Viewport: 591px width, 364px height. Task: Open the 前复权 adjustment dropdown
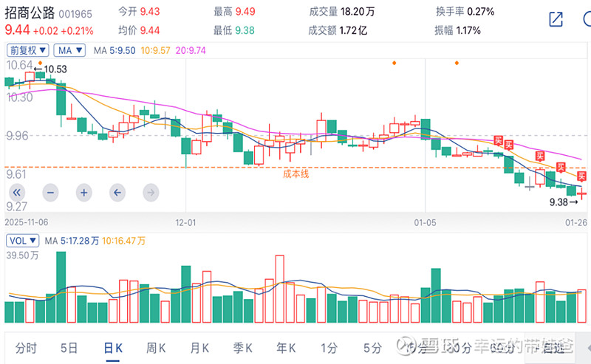click(28, 50)
